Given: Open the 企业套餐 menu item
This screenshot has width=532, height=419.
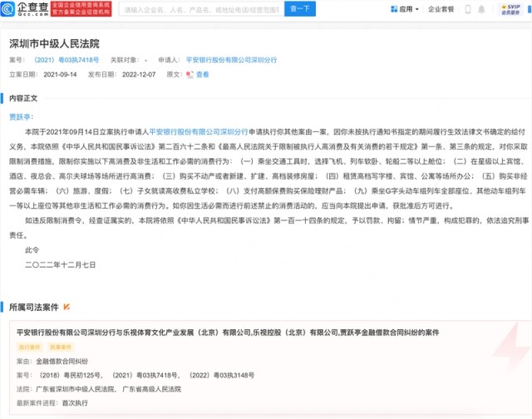Looking at the screenshot, I should 441,9.
